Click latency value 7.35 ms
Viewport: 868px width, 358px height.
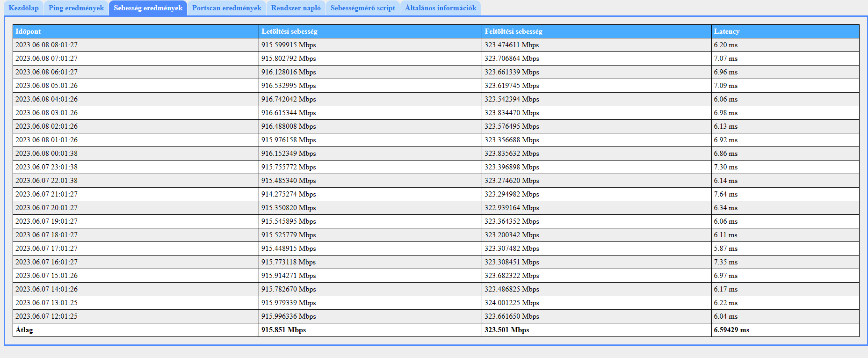pos(726,262)
